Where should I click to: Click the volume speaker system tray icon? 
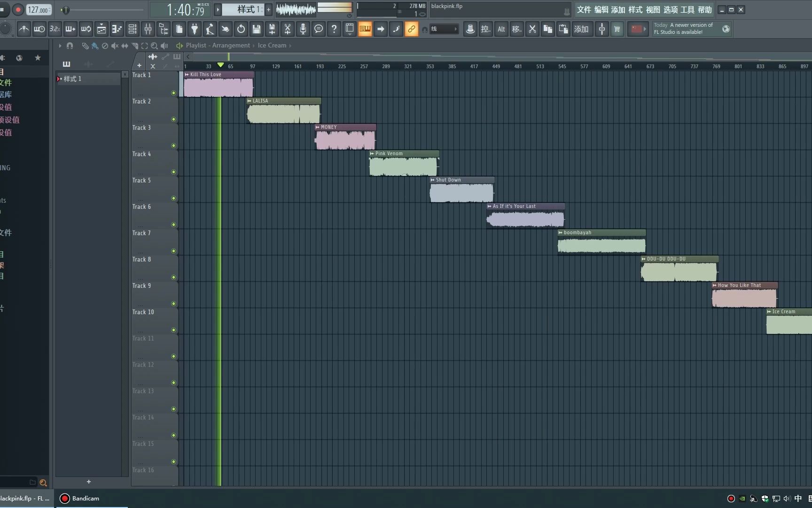point(787,499)
